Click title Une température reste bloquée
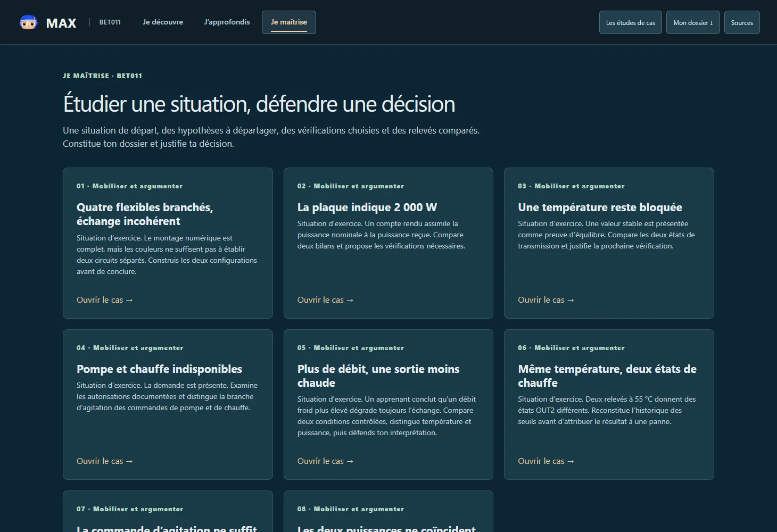Image resolution: width=777 pixels, height=532 pixels. click(x=600, y=207)
